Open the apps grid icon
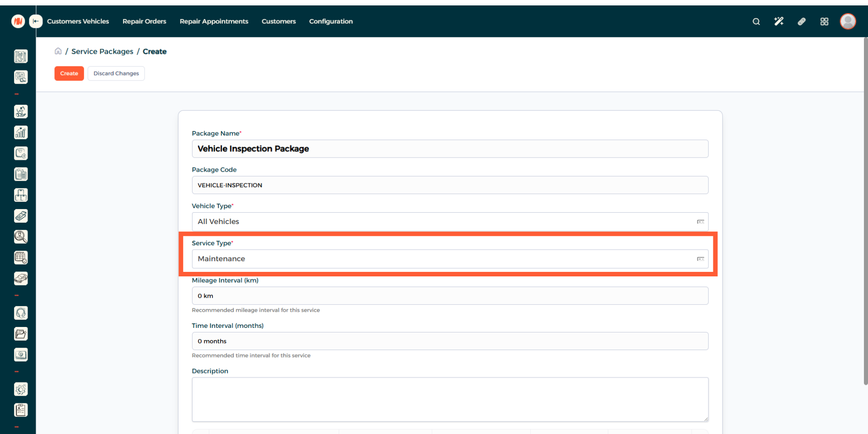Screen dimensions: 868x434 click(x=824, y=22)
